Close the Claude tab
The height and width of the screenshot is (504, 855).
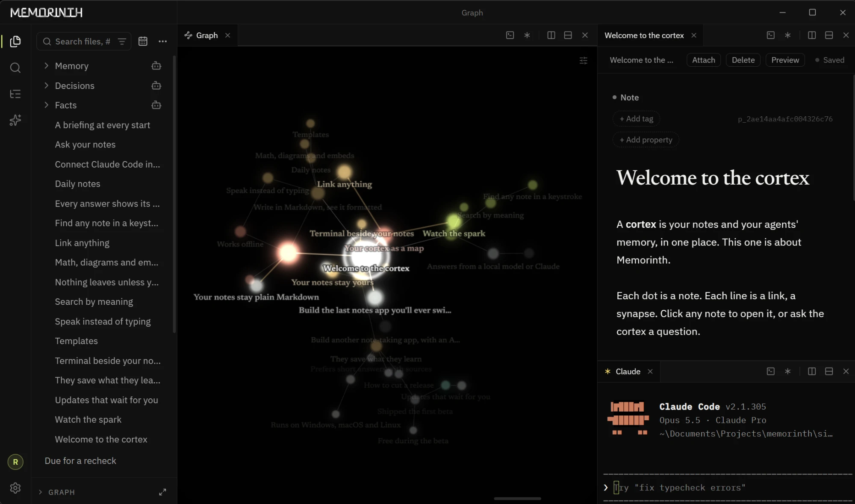[650, 371]
